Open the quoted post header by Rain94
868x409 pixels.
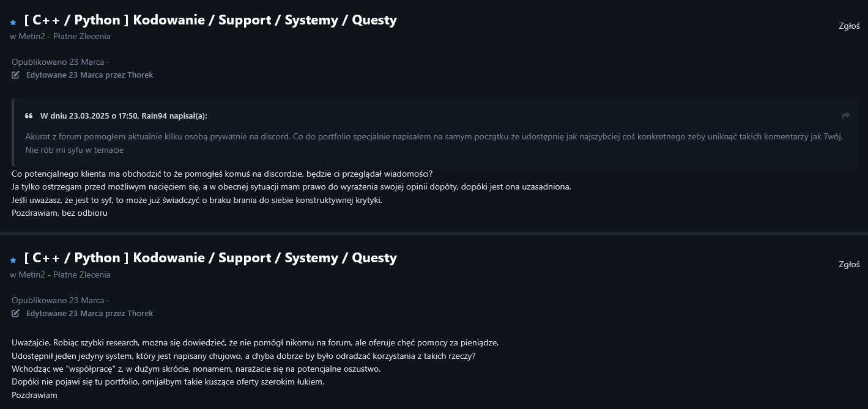tap(124, 116)
